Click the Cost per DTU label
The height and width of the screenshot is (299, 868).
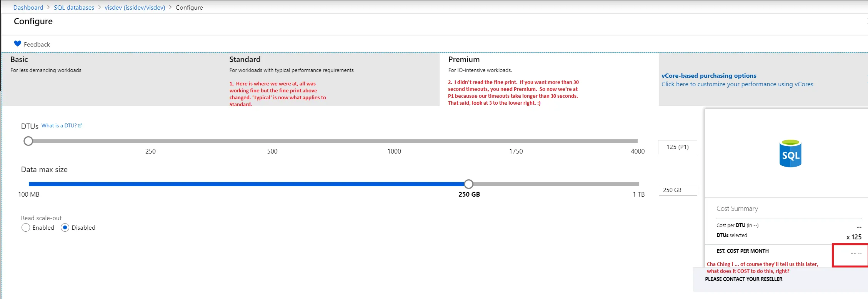[738, 225]
